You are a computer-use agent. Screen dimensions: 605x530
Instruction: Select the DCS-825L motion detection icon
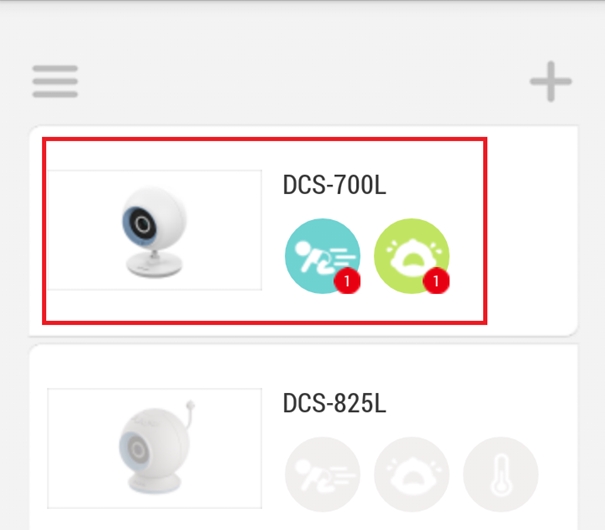323,474
